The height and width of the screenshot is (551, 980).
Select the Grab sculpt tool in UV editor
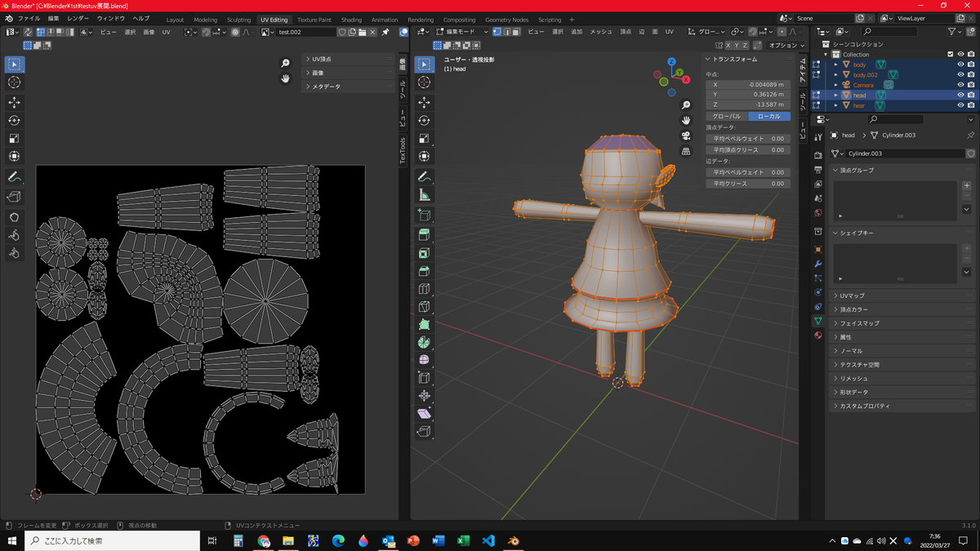14,217
